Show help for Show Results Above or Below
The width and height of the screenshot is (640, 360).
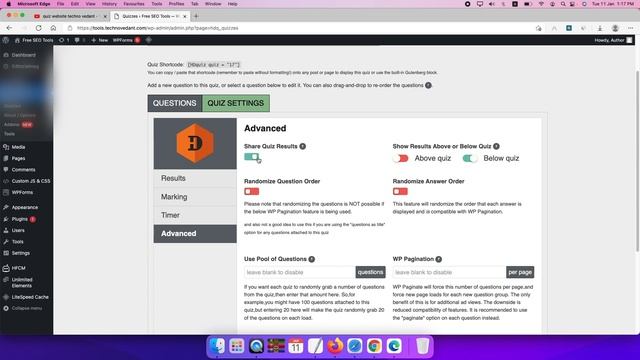coord(496,147)
